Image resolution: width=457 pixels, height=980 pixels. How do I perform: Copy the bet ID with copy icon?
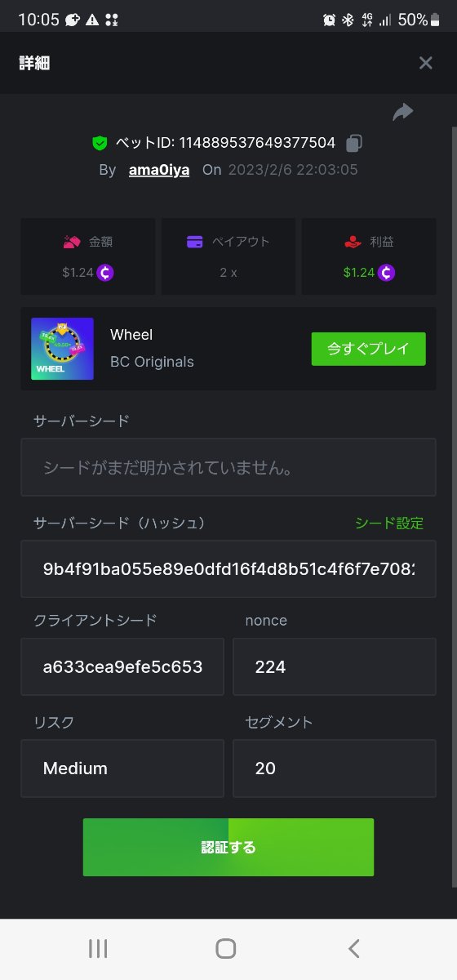(x=353, y=143)
